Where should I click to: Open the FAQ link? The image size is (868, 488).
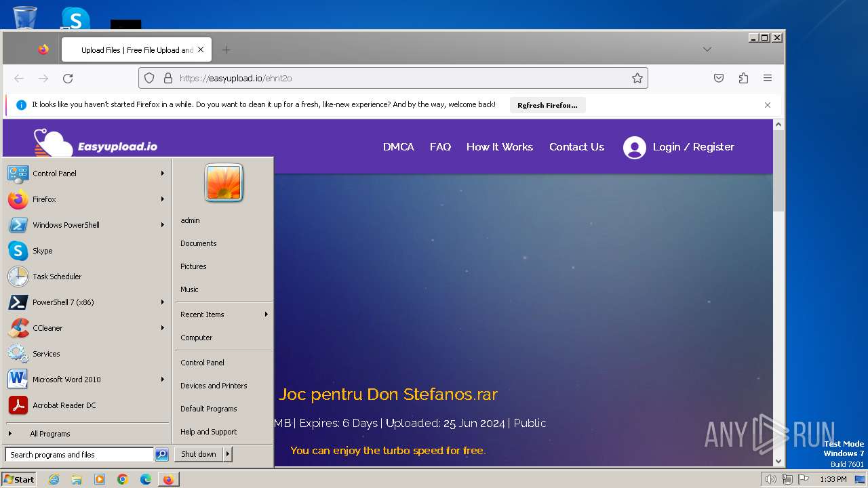[440, 147]
